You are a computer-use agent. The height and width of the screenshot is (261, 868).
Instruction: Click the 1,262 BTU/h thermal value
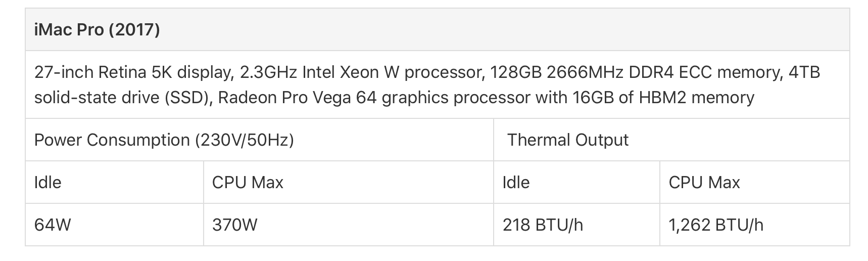(x=716, y=225)
